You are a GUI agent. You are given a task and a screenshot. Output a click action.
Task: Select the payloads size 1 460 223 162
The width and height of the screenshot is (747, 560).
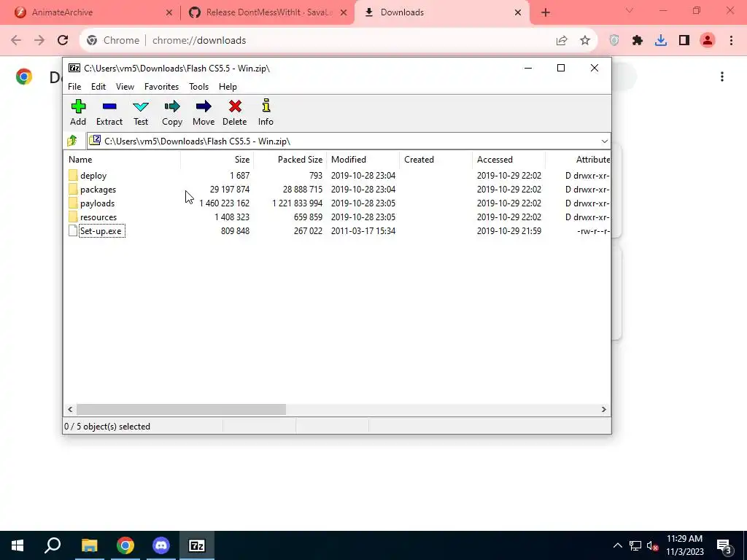pyautogui.click(x=225, y=203)
